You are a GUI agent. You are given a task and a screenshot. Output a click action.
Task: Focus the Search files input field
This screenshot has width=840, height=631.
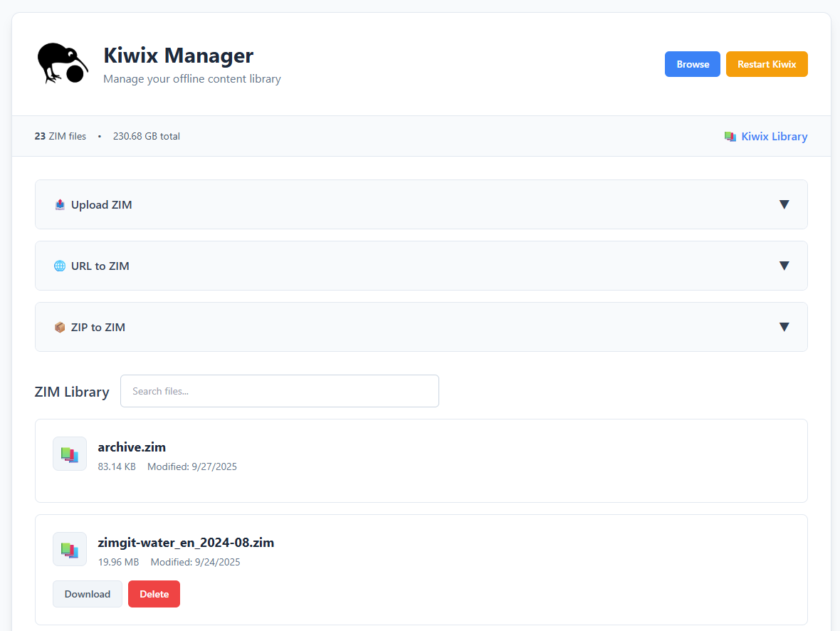point(280,391)
